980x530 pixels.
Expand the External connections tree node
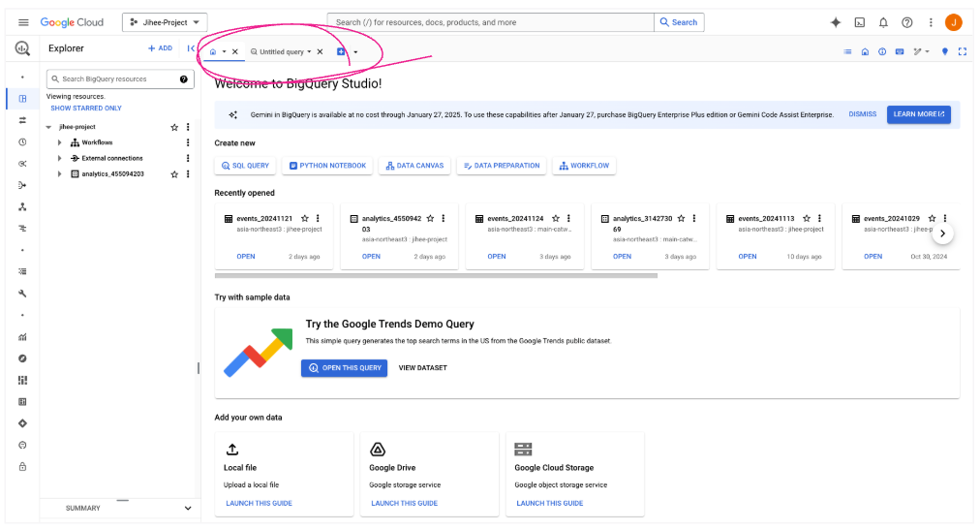click(x=59, y=159)
